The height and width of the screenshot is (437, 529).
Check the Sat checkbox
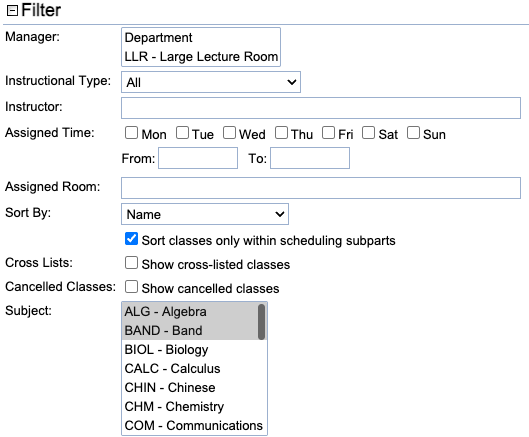(x=368, y=133)
